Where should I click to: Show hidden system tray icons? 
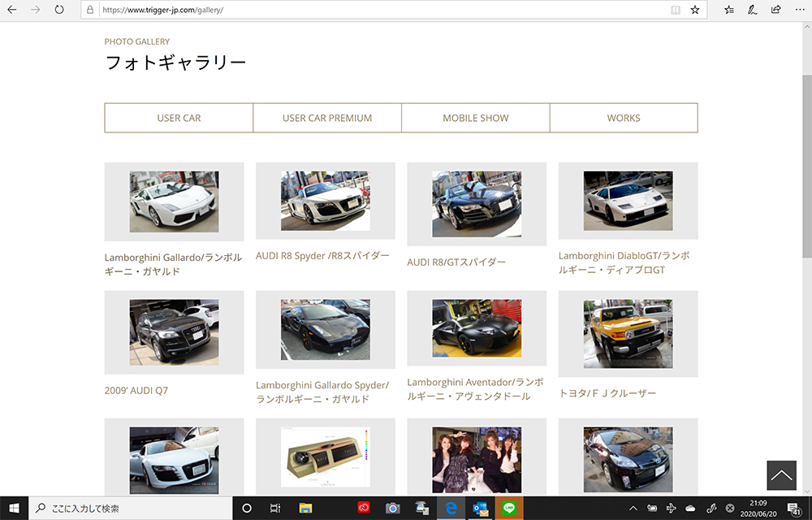click(633, 508)
